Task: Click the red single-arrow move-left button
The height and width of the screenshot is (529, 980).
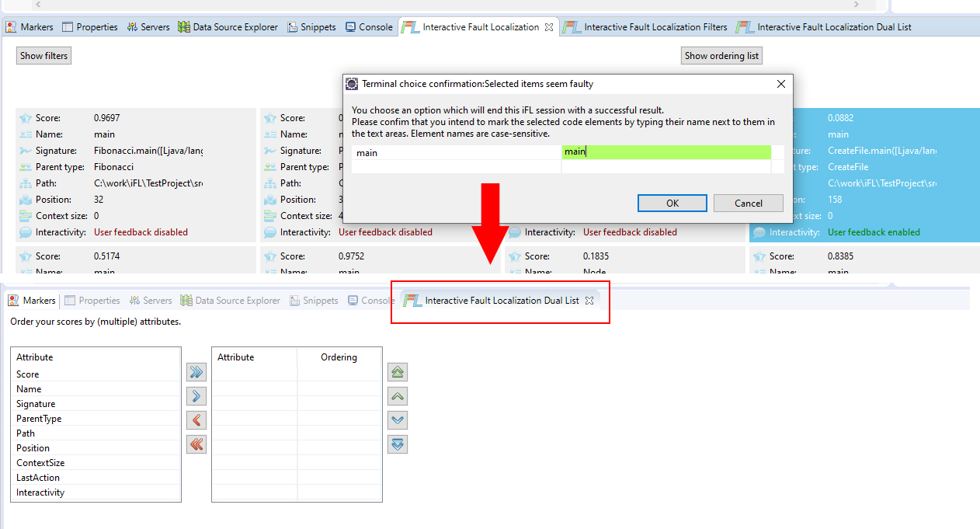Action: pyautogui.click(x=196, y=420)
